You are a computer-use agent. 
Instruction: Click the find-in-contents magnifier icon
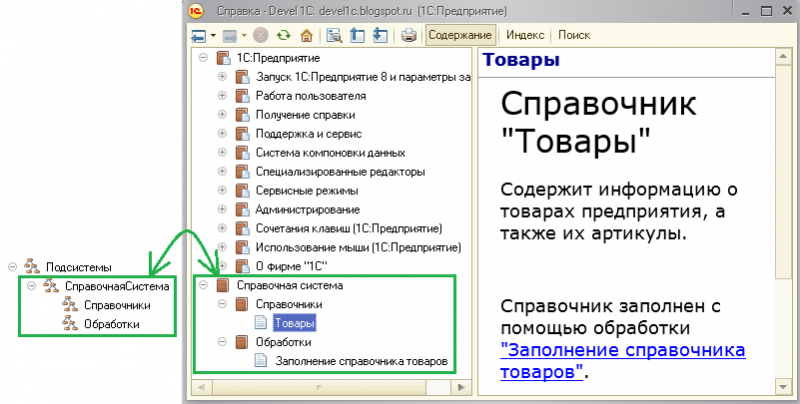(x=335, y=35)
